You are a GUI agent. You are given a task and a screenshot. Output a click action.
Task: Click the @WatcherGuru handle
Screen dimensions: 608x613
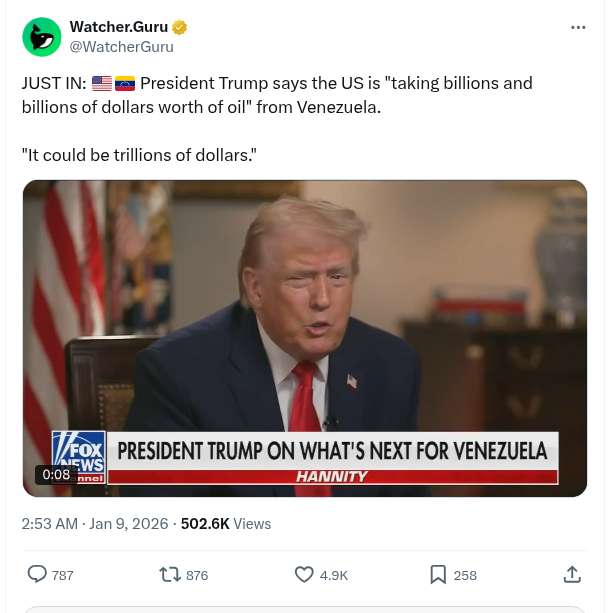(121, 46)
